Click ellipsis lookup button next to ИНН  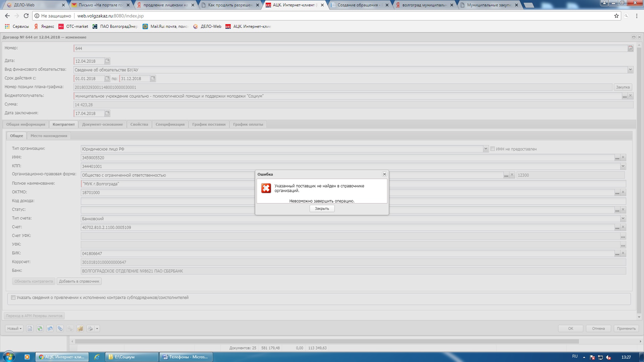point(617,158)
